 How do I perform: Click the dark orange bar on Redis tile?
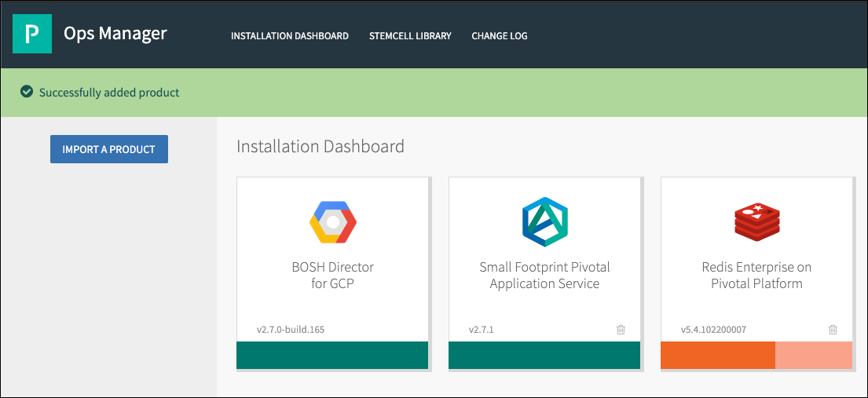tap(718, 355)
